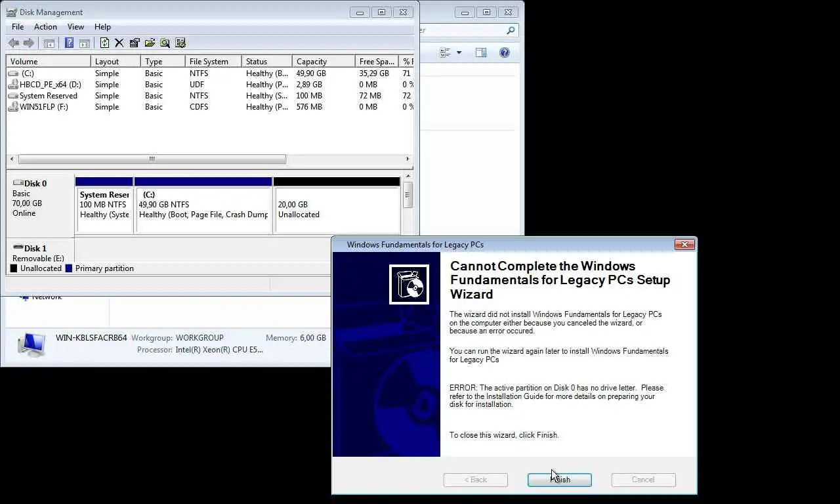Sort by the Free Spa... column header

[x=377, y=61]
